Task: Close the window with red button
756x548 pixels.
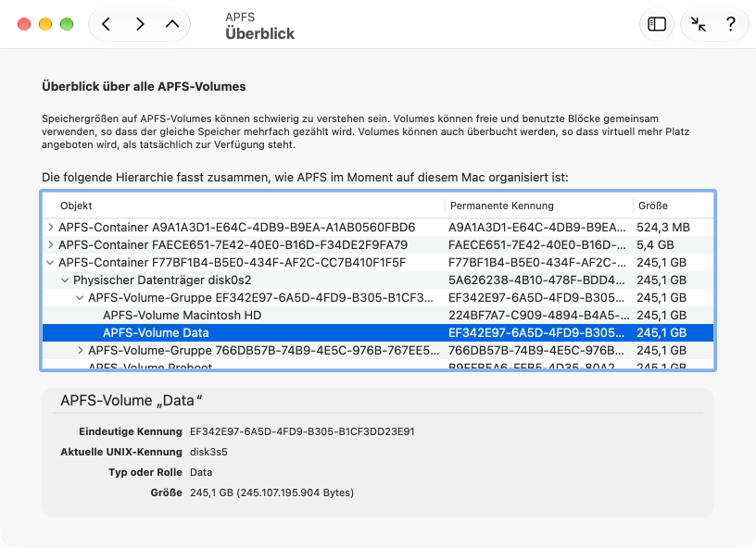Action: tap(24, 24)
